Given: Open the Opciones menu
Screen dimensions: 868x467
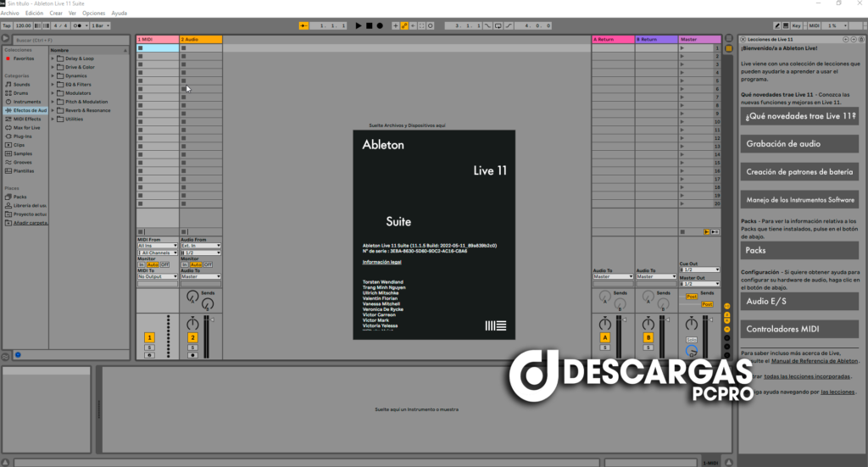Looking at the screenshot, I should click(x=94, y=14).
